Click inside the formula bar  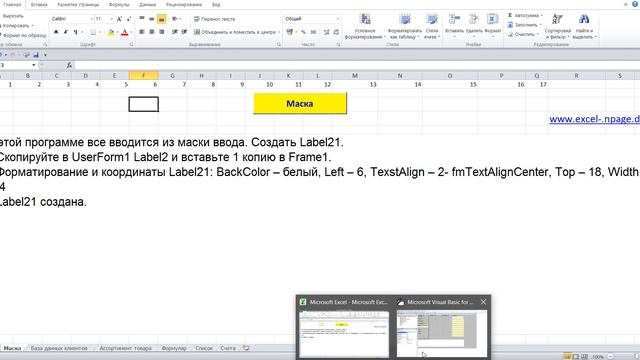[x=357, y=65]
